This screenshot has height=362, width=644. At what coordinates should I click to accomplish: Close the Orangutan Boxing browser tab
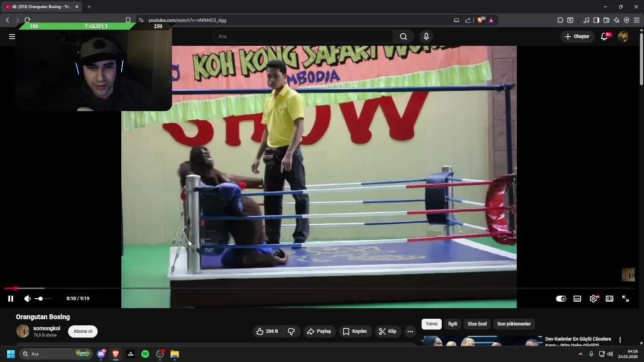tap(76, 7)
